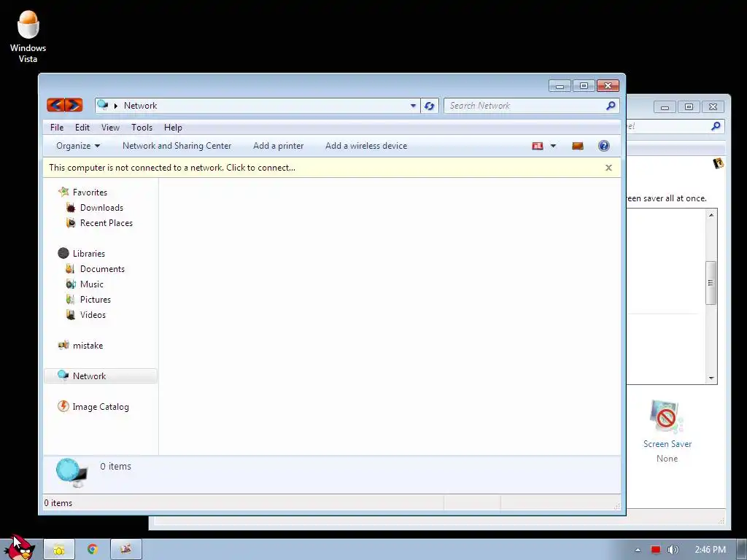This screenshot has height=560, width=747.
Task: Open Help via question mark icon
Action: coord(603,146)
